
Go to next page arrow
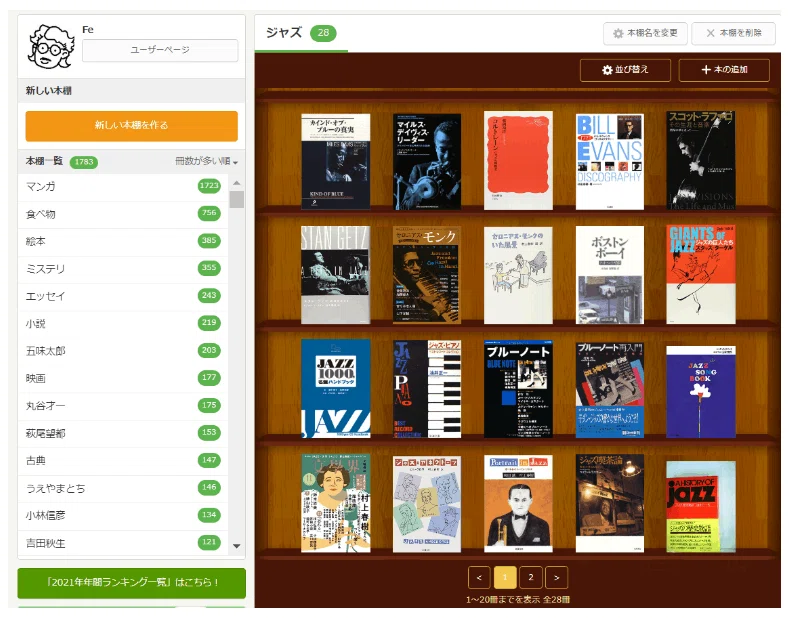coord(557,578)
